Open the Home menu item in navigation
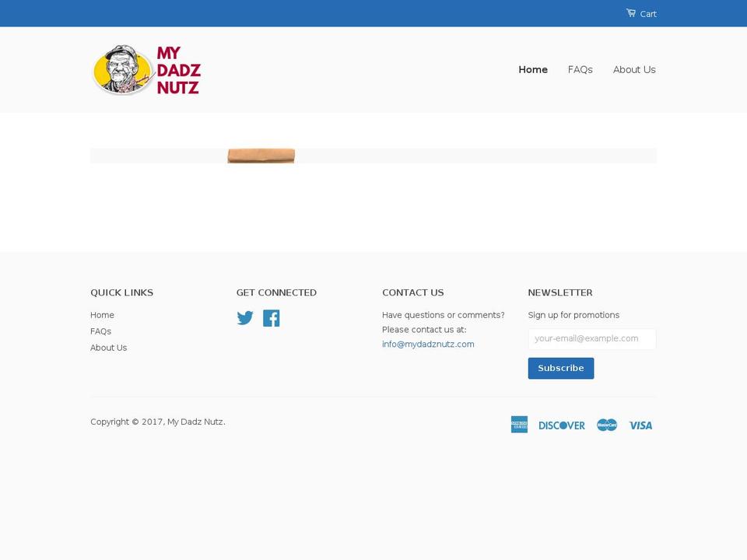 533,69
